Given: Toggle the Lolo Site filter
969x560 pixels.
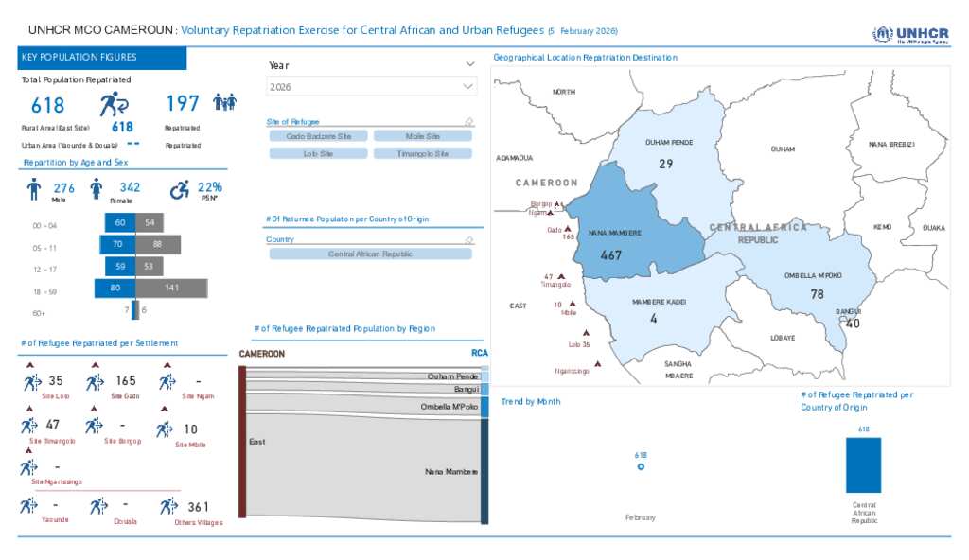Looking at the screenshot, I should (318, 153).
